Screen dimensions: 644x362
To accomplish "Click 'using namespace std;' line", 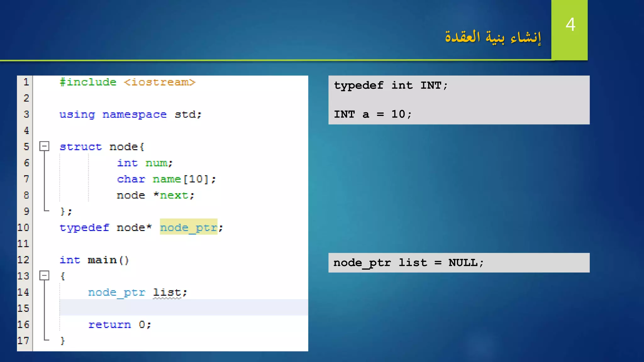I will (x=130, y=114).
